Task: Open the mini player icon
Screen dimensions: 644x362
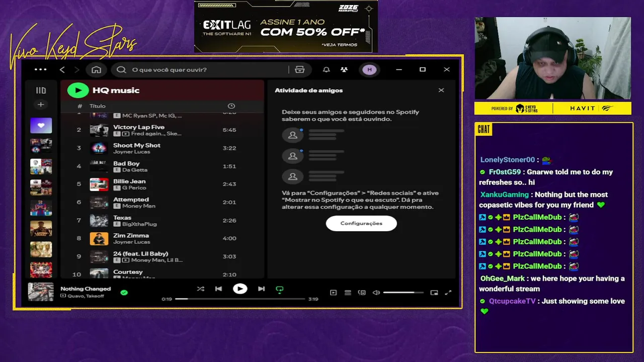Action: tap(434, 293)
